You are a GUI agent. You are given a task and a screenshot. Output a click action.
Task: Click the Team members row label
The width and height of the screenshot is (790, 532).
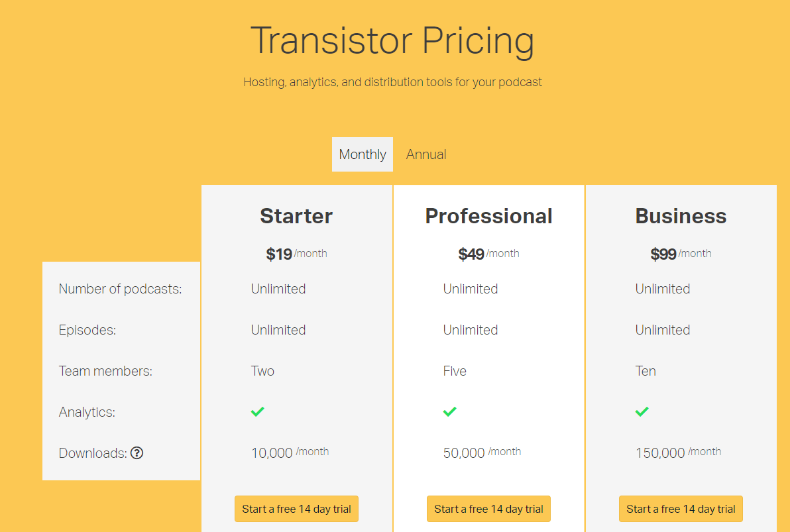[x=105, y=371]
